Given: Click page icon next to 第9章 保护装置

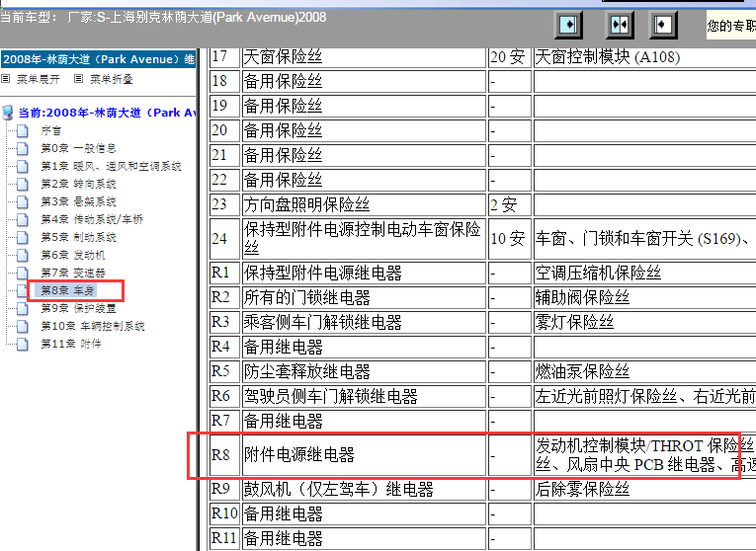Looking at the screenshot, I should [22, 308].
